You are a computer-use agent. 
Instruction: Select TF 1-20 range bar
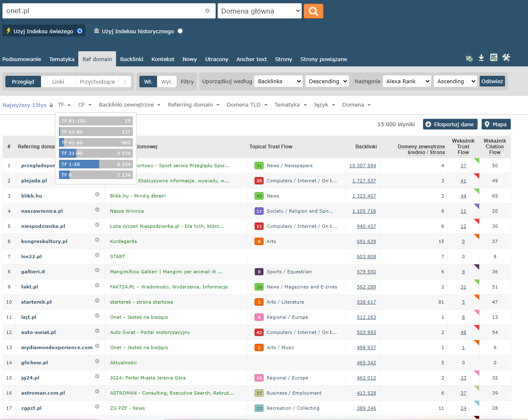click(x=96, y=164)
